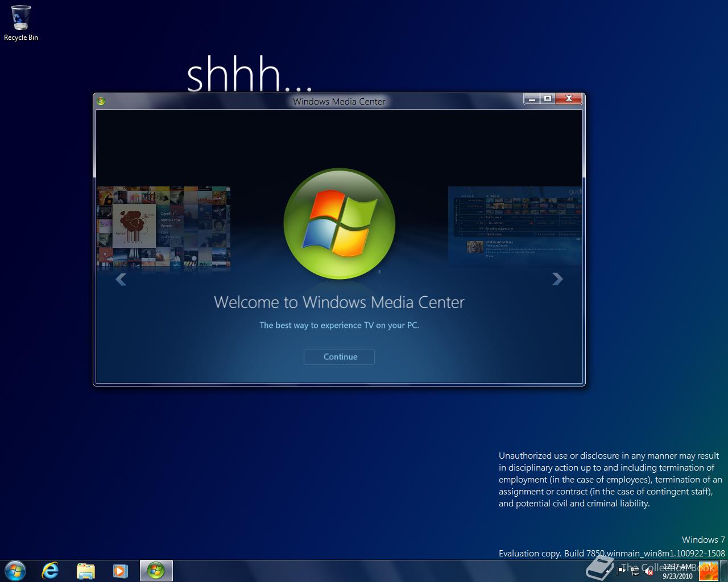Advance to next slide with right arrow
The width and height of the screenshot is (728, 582).
pyautogui.click(x=557, y=279)
